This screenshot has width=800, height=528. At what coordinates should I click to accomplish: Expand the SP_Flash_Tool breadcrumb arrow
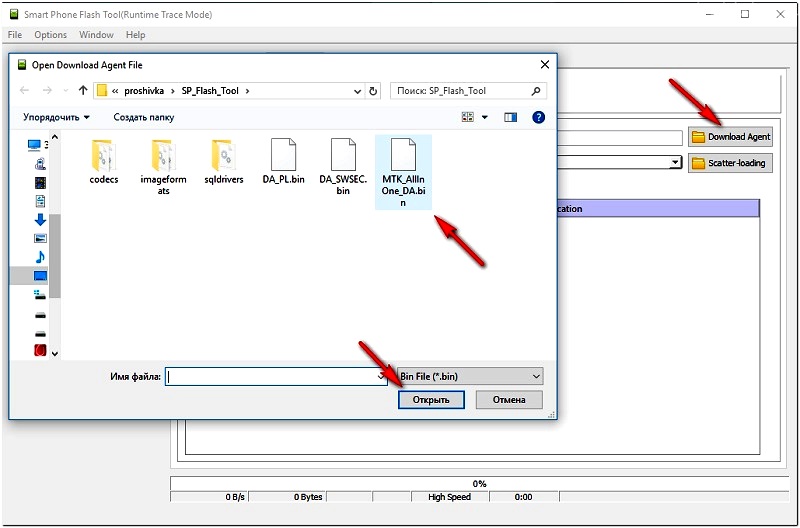click(248, 91)
